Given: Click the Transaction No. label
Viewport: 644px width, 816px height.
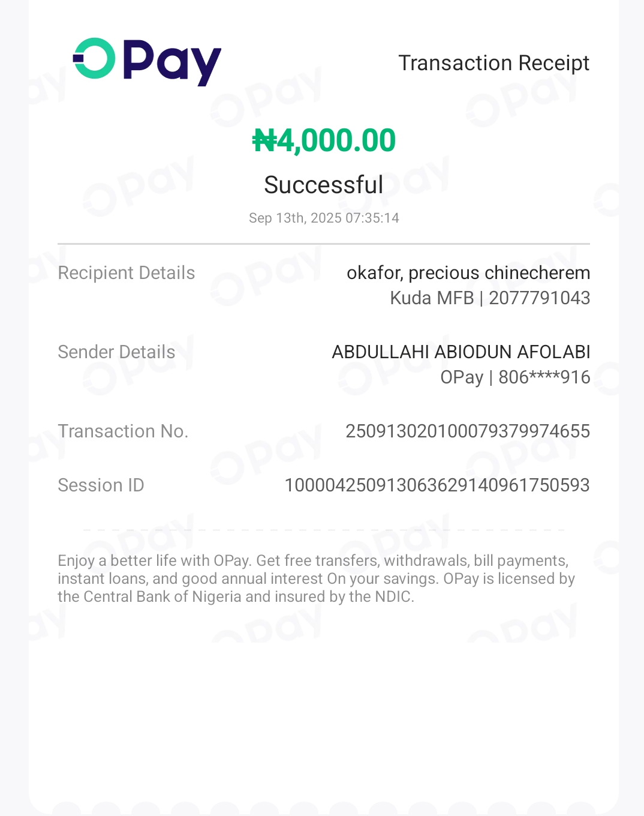Looking at the screenshot, I should pyautogui.click(x=123, y=431).
